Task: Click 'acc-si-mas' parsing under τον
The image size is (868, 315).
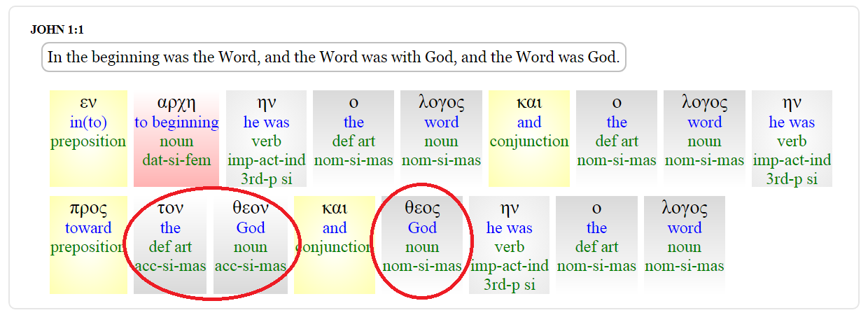Action: tap(170, 266)
